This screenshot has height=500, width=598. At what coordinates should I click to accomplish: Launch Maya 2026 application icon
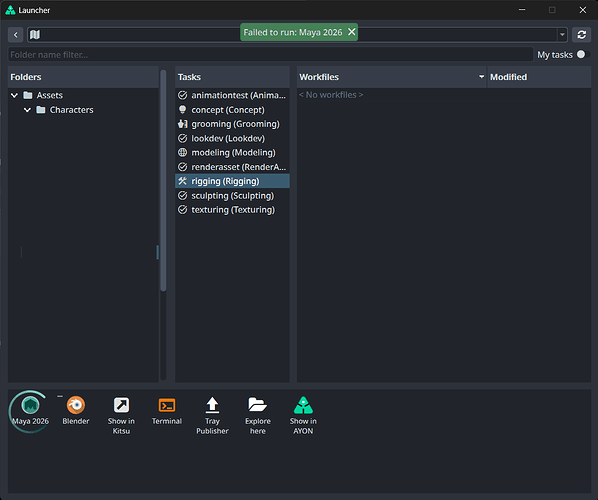click(x=30, y=405)
